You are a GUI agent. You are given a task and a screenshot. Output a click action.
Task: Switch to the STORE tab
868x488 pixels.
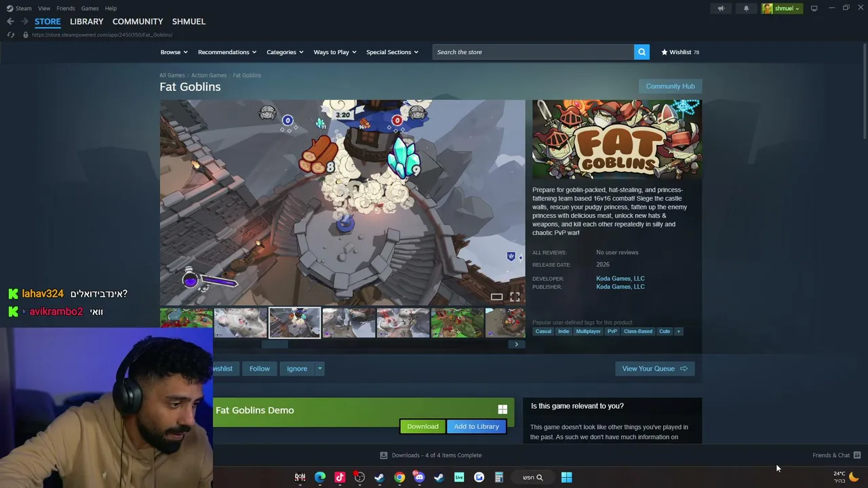[47, 22]
